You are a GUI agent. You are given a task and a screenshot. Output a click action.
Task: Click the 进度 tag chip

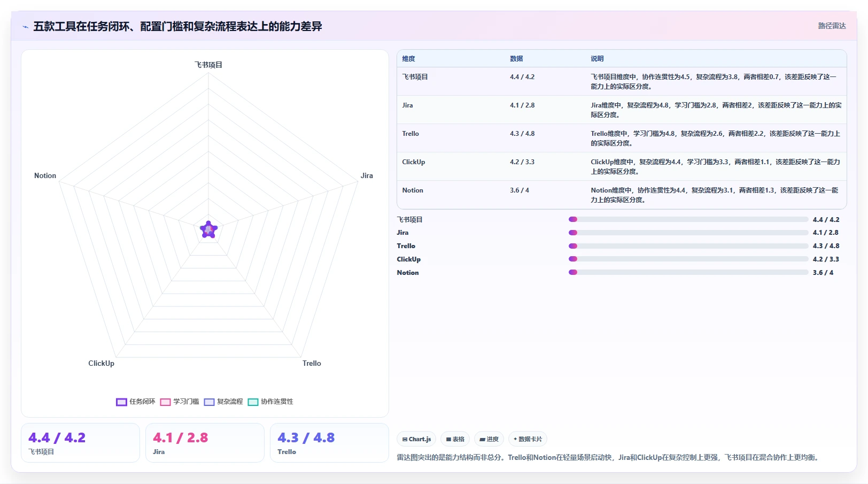pos(489,439)
